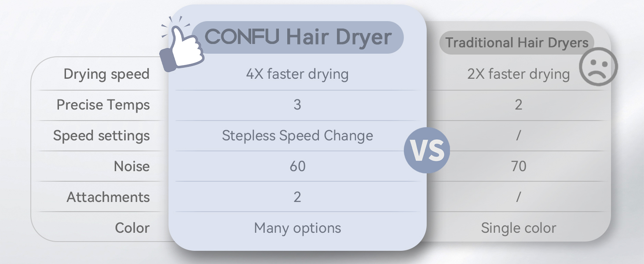Click the 2X faster drying text
The image size is (644, 264).
(518, 74)
